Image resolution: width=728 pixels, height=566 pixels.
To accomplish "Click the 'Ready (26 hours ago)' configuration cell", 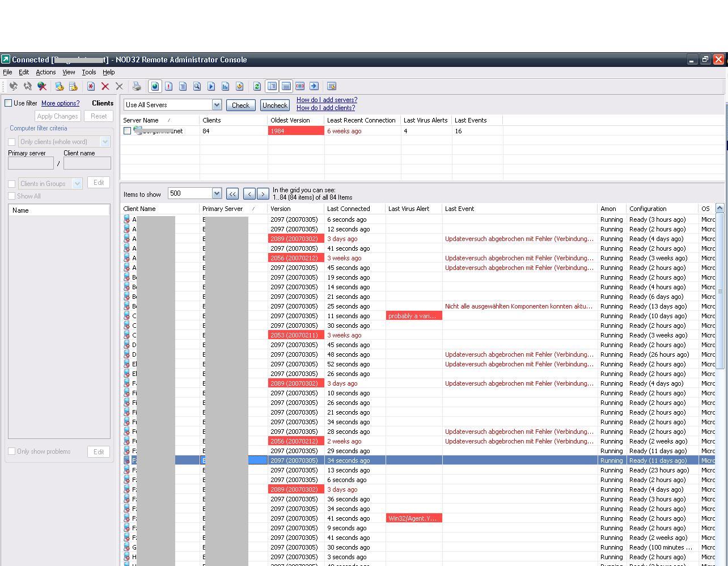I will coord(662,354).
